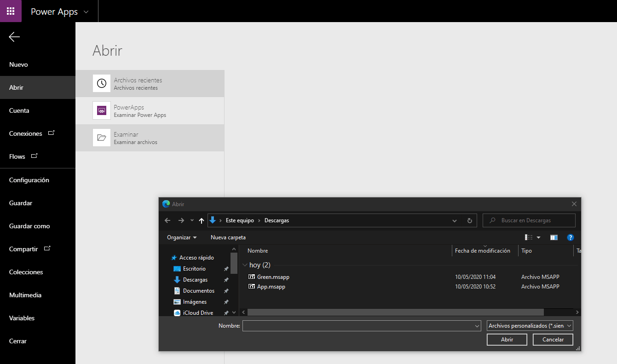Viewport: 617px width, 364px height.
Task: Click the Buscar en Descargas search box
Action: point(529,220)
